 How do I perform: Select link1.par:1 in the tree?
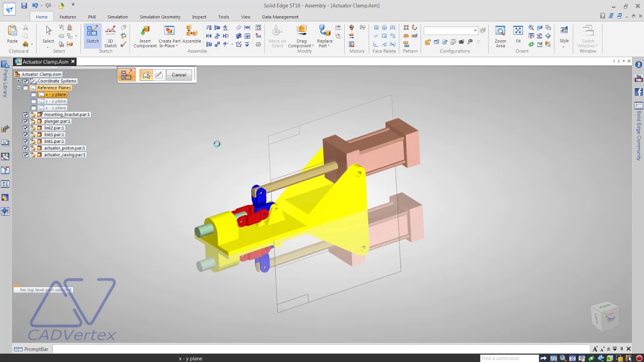click(54, 141)
